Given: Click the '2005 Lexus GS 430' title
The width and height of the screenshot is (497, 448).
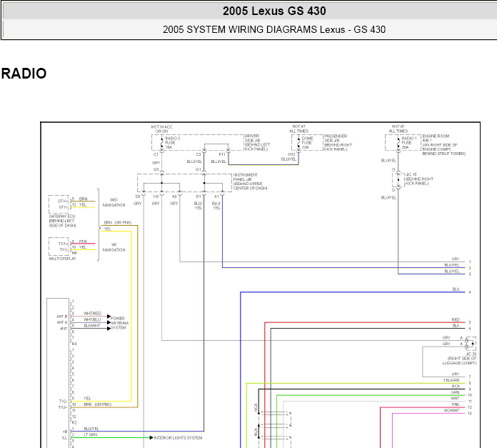Looking at the screenshot, I should pos(274,11).
